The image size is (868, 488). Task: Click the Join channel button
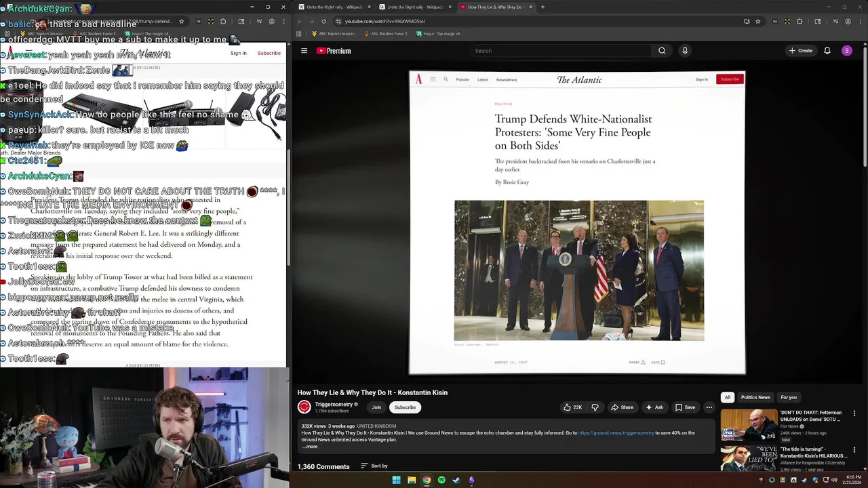(376, 407)
